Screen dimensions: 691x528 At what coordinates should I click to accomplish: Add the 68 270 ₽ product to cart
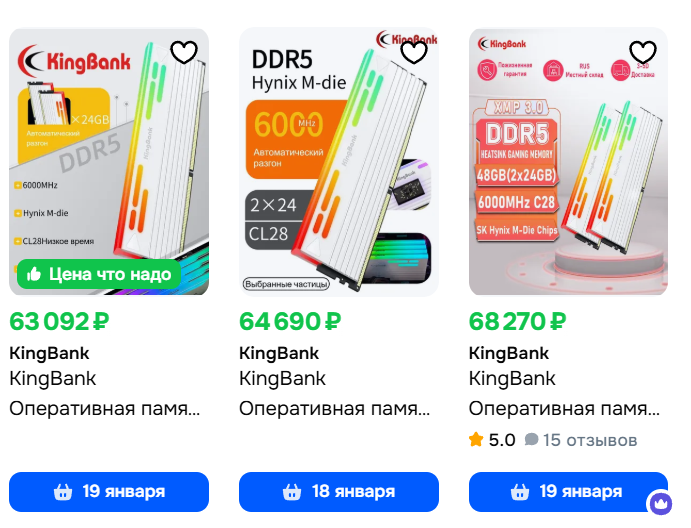(568, 492)
